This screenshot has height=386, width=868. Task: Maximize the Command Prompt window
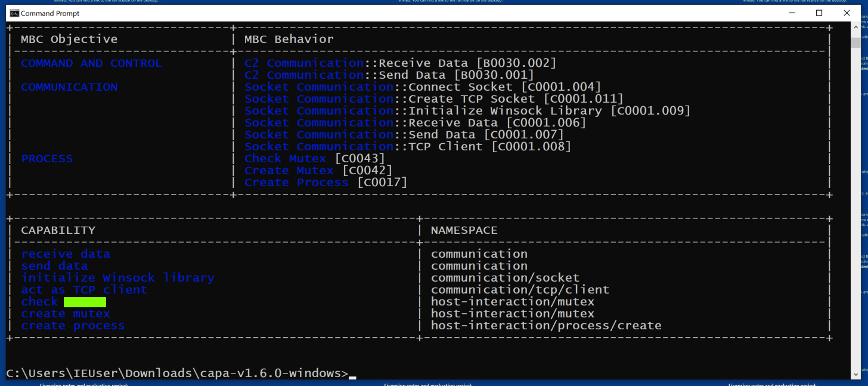[819, 13]
